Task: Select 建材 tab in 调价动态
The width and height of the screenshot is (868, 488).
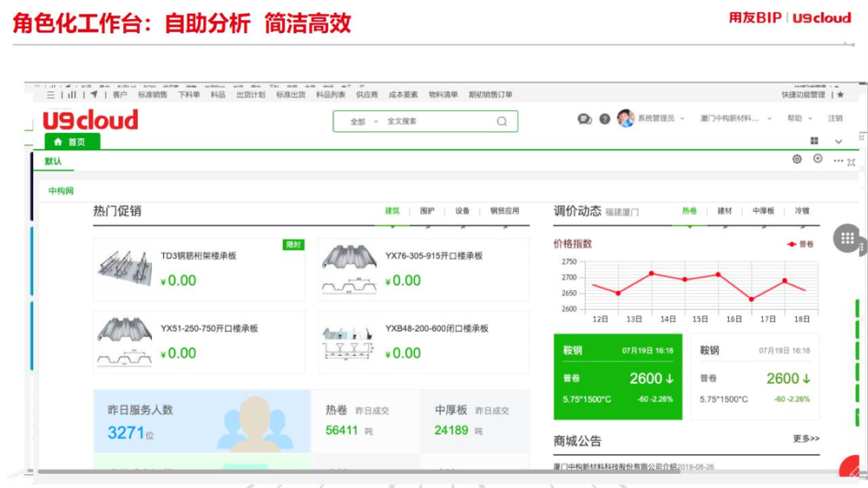Action: point(725,211)
